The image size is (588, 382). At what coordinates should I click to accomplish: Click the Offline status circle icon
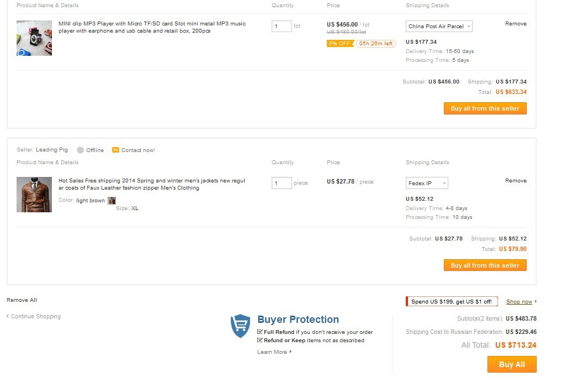81,150
